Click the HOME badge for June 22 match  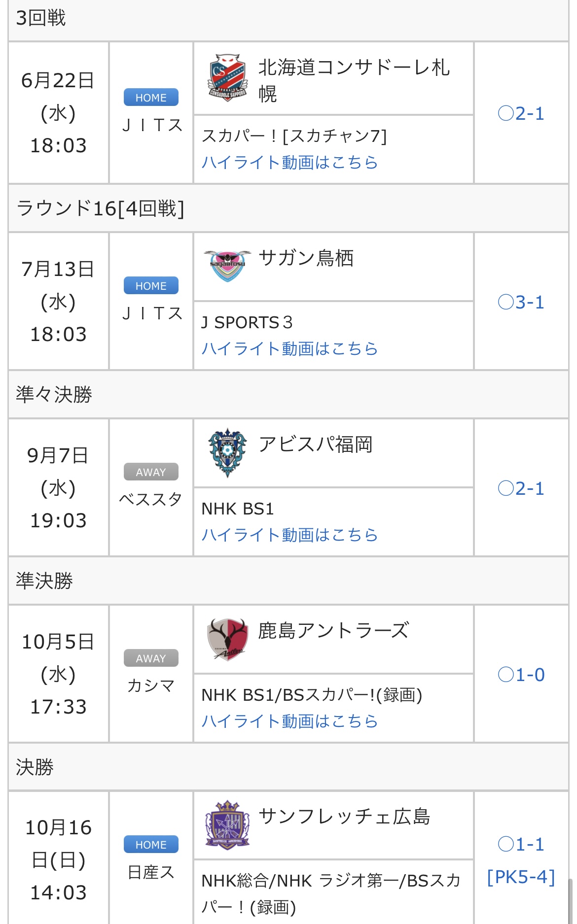[151, 98]
